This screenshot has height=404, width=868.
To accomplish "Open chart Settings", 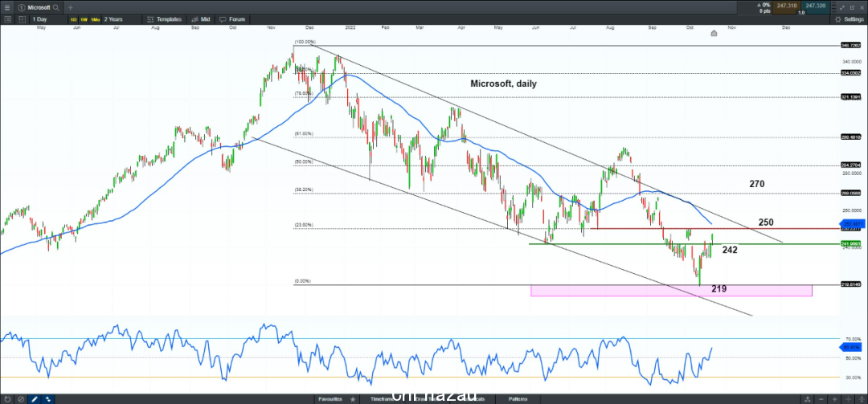I will click(849, 19).
